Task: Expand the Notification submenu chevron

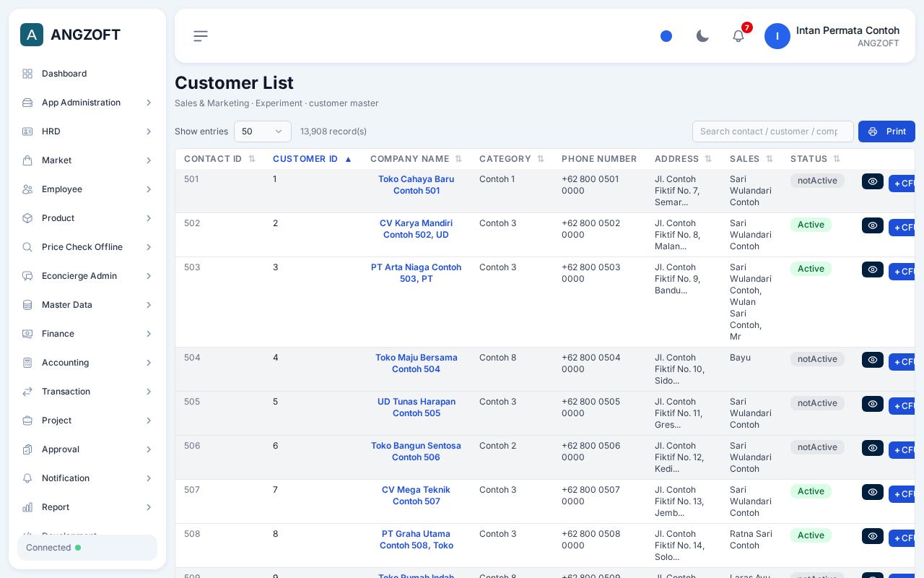Action: pos(149,478)
